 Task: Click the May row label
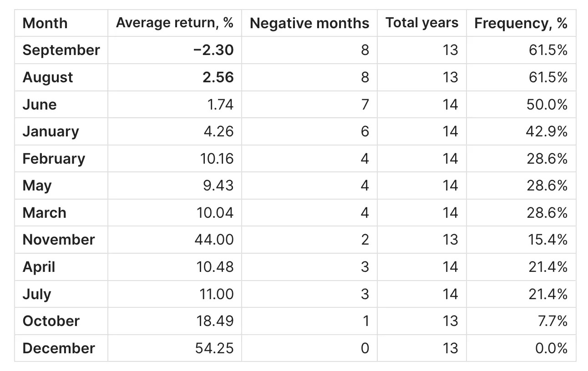(x=37, y=185)
